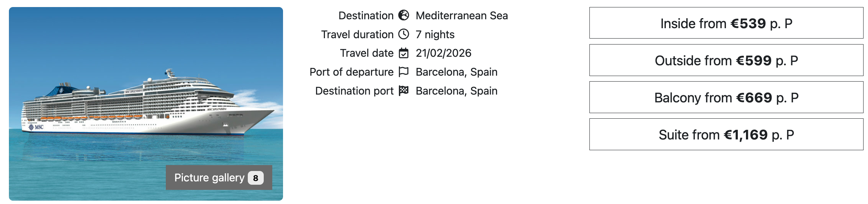The width and height of the screenshot is (868, 204).
Task: Select the Inside cabin from €539
Action: 726,23
